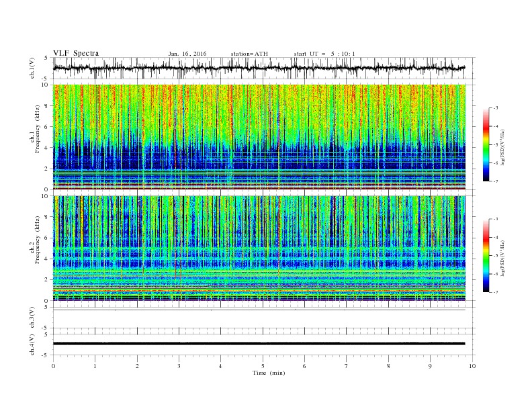This screenshot has height=411, width=532.
Task: Click the "10" label on the time axis
Action: 472,366
